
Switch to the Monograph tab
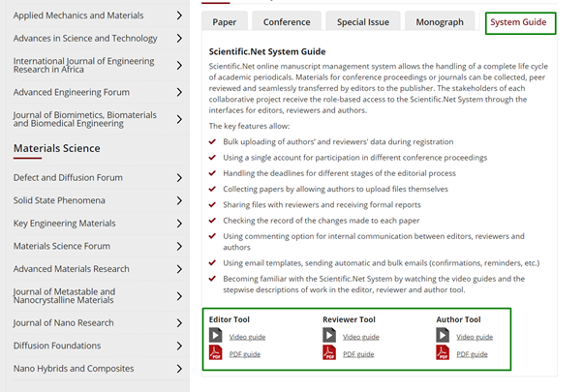(440, 21)
